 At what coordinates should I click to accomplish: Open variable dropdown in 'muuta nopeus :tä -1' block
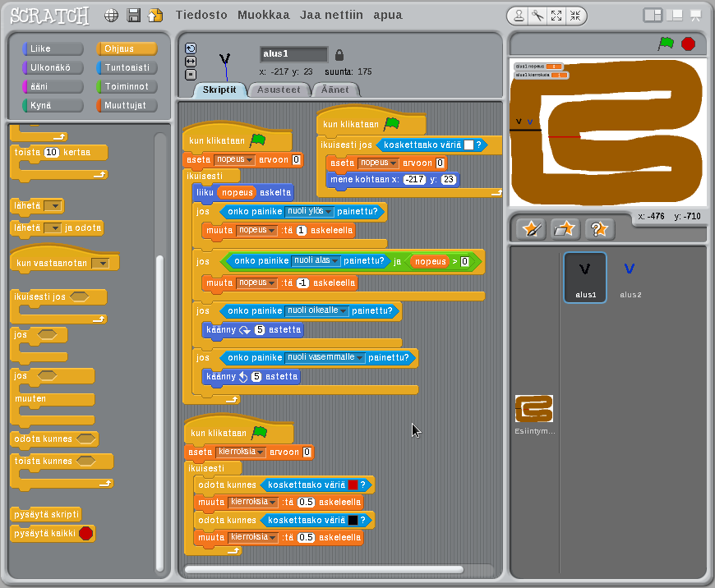tap(271, 283)
